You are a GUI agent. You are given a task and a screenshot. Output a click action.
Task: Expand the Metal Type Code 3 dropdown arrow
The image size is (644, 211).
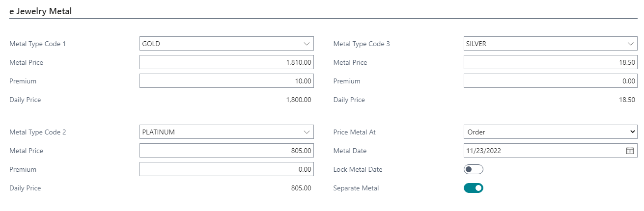coord(631,44)
